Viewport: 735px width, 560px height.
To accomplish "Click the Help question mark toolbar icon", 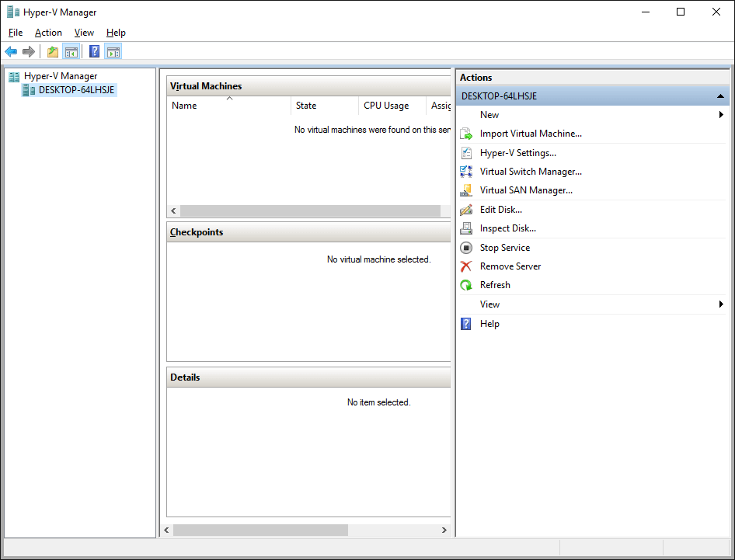I will coord(94,51).
